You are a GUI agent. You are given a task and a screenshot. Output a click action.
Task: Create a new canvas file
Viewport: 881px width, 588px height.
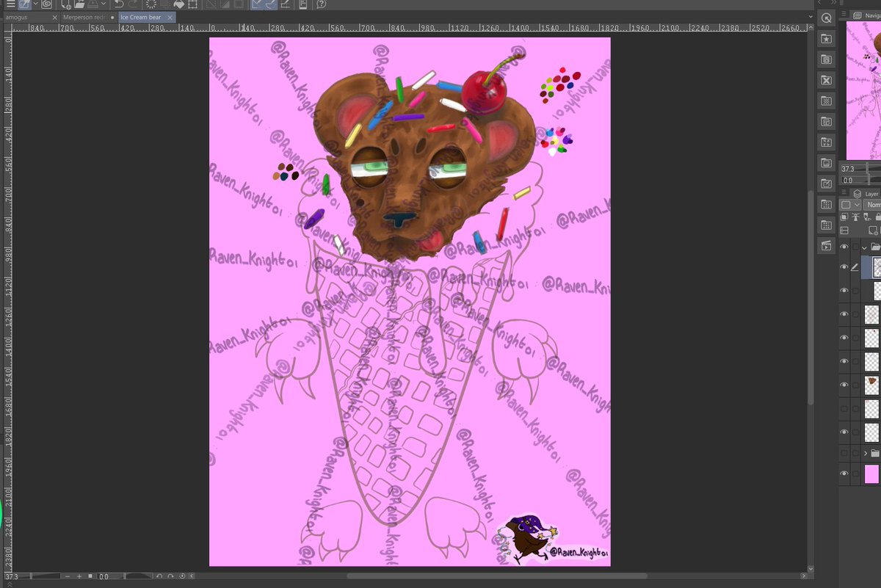66,4
